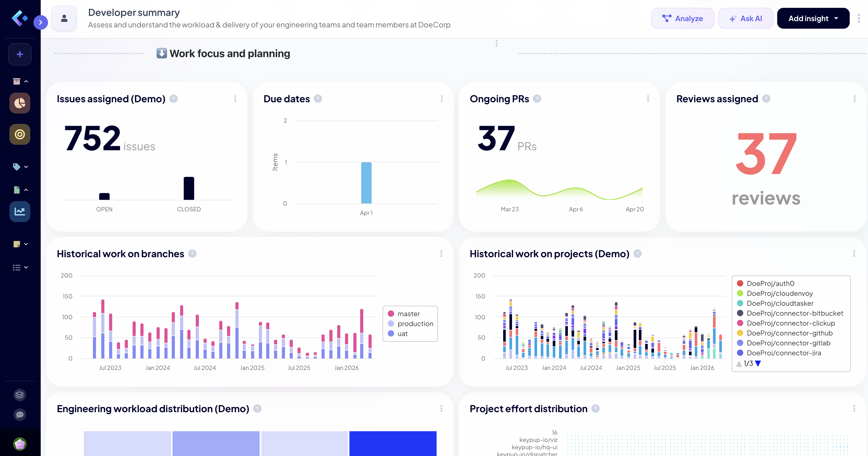Screen dimensions: 868x456
Task: Click the Keypup logo in sidebar
Action: (20, 18)
